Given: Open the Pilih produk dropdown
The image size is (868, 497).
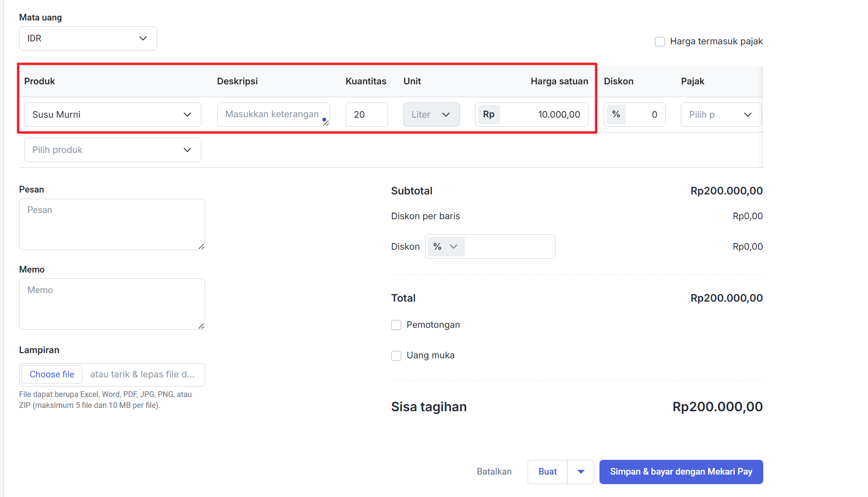Looking at the screenshot, I should [x=112, y=150].
